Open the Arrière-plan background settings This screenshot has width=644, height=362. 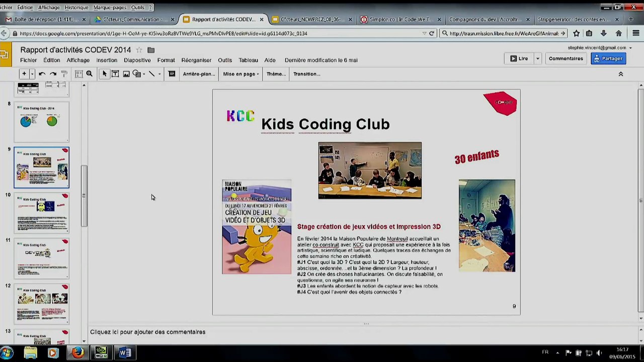click(x=199, y=74)
